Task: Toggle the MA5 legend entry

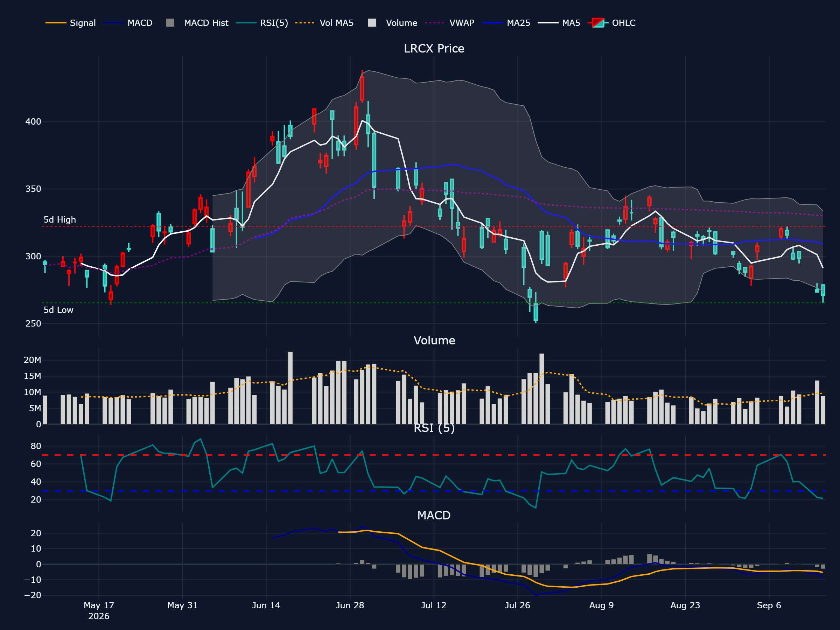Action: point(559,23)
